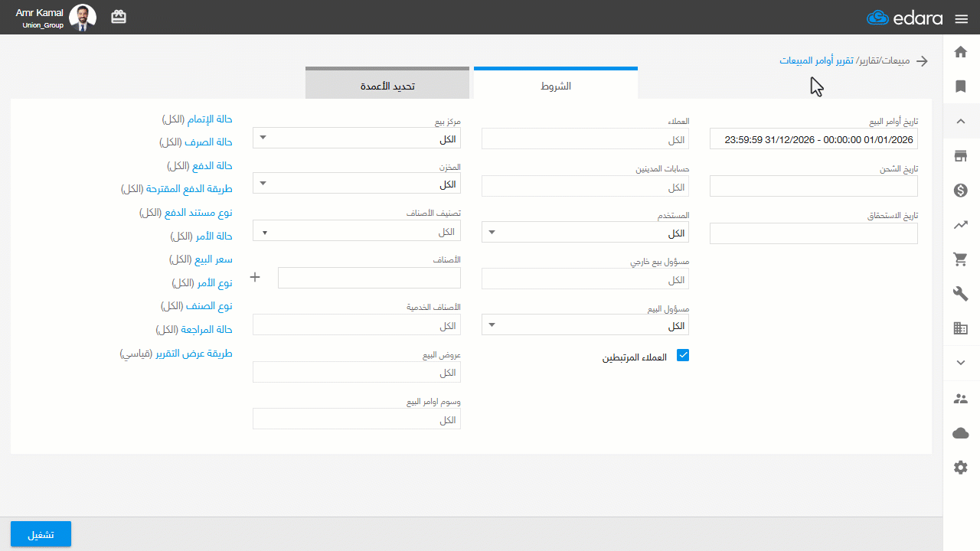Open the birthday cake icon in header
980x551 pixels.
[x=119, y=16]
